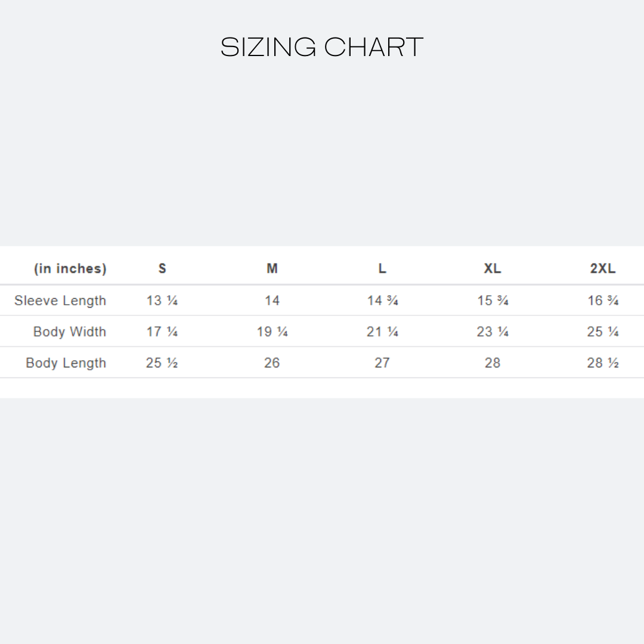Click Body Width value 19 ¼ for M
The height and width of the screenshot is (644, 644).
coord(272,332)
